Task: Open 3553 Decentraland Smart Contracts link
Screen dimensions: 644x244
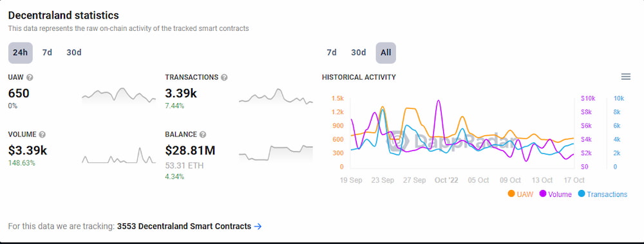Action: pos(184,227)
